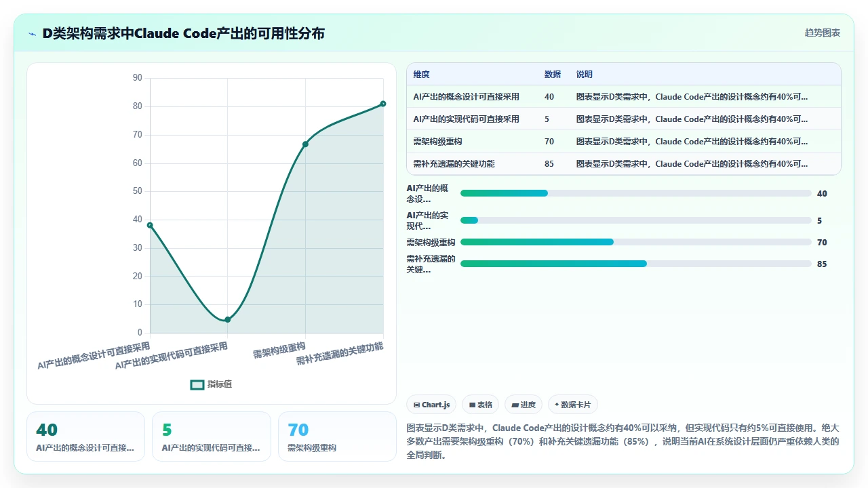Click chart data point at 需补充遗漏的关键功能
868x488 pixels.
383,104
